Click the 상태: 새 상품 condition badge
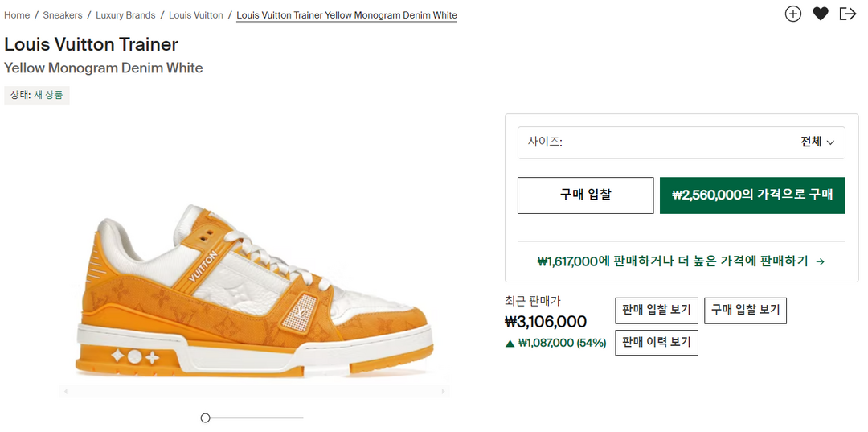This screenshot has height=432, width=868. [37, 95]
